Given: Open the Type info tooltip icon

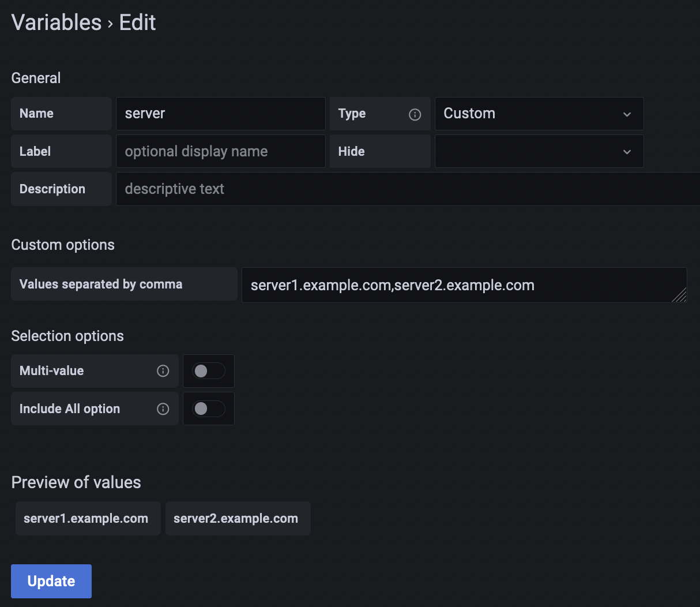Looking at the screenshot, I should pos(415,114).
